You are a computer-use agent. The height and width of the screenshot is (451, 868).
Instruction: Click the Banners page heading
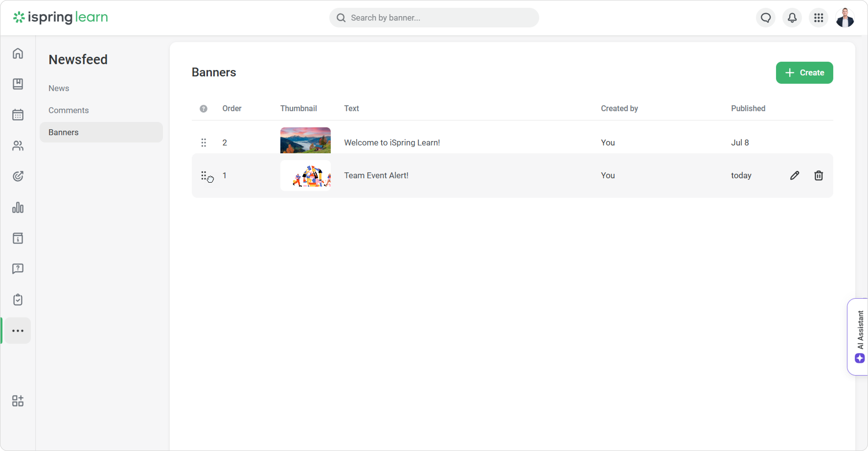(x=214, y=72)
